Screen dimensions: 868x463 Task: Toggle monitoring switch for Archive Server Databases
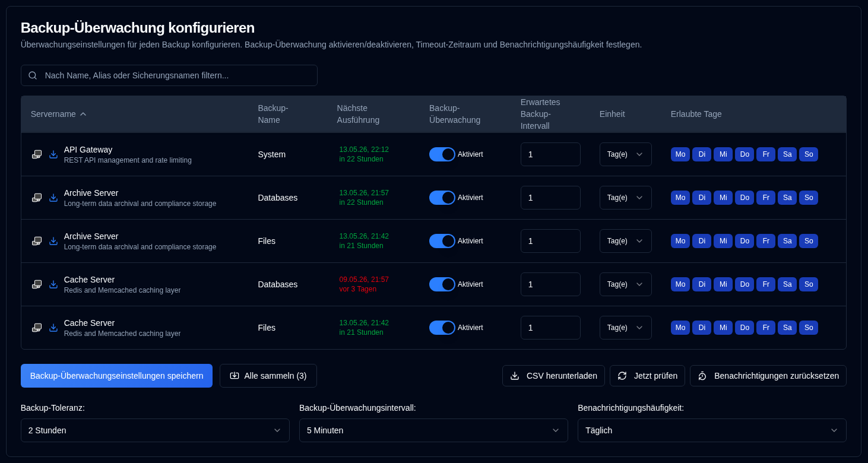click(x=442, y=198)
